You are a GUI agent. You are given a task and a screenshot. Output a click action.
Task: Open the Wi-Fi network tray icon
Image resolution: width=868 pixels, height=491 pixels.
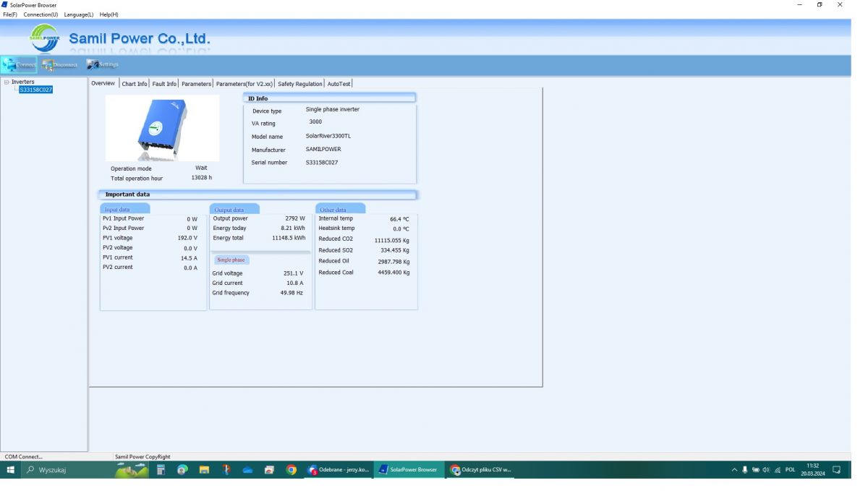coord(778,470)
